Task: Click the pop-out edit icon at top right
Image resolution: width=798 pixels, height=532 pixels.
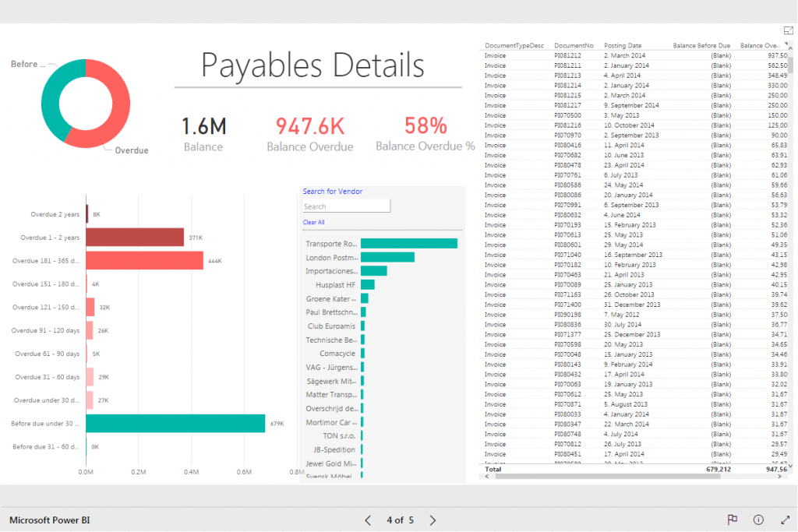Action: [x=787, y=30]
